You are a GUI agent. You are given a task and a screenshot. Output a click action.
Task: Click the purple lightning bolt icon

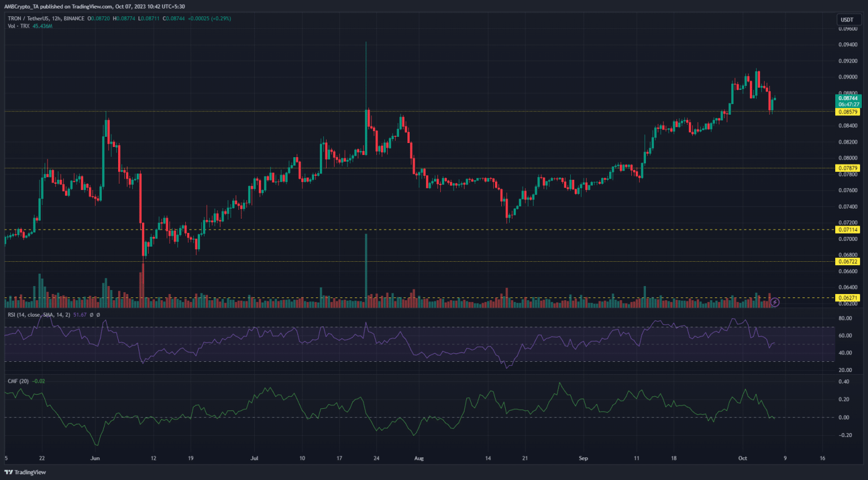click(775, 302)
